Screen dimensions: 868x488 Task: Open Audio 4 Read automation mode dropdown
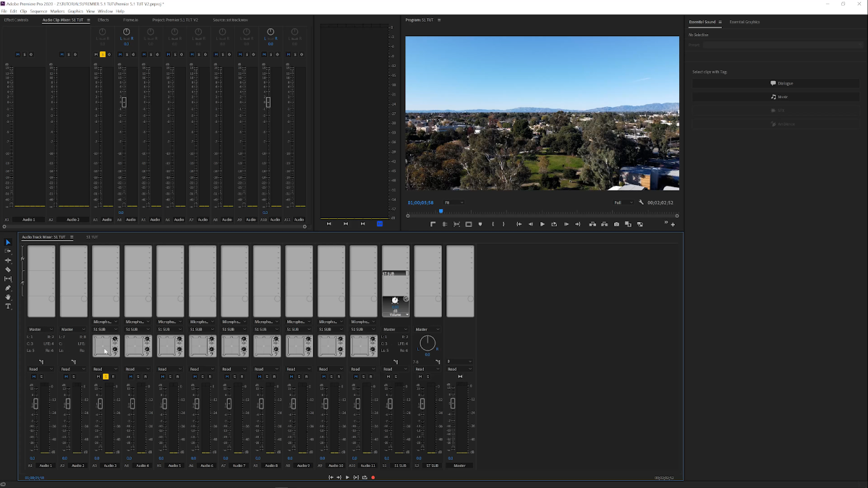tap(137, 369)
